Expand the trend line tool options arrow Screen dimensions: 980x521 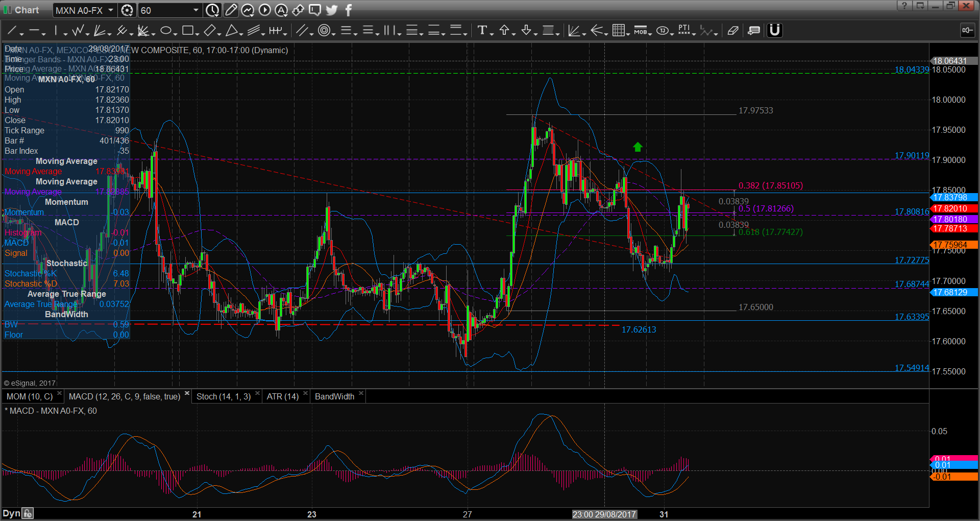click(21, 34)
